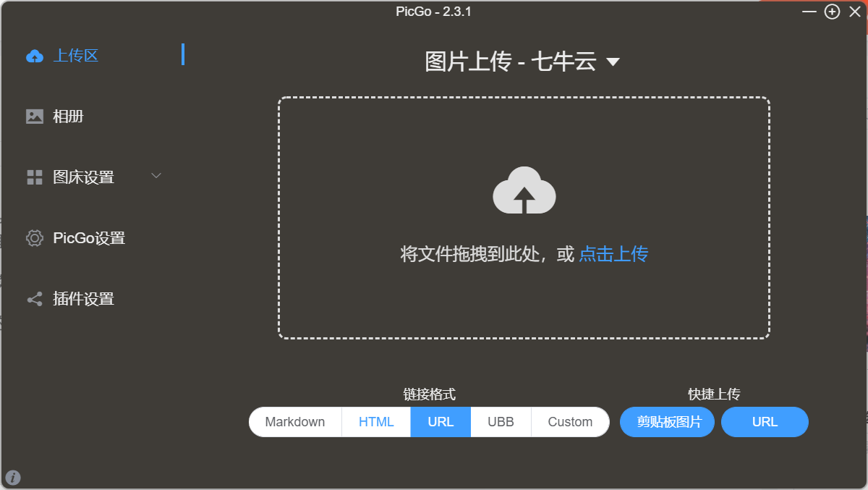This screenshot has height=490, width=868.
Task: Click the 链接格式 label
Action: pyautogui.click(x=430, y=394)
